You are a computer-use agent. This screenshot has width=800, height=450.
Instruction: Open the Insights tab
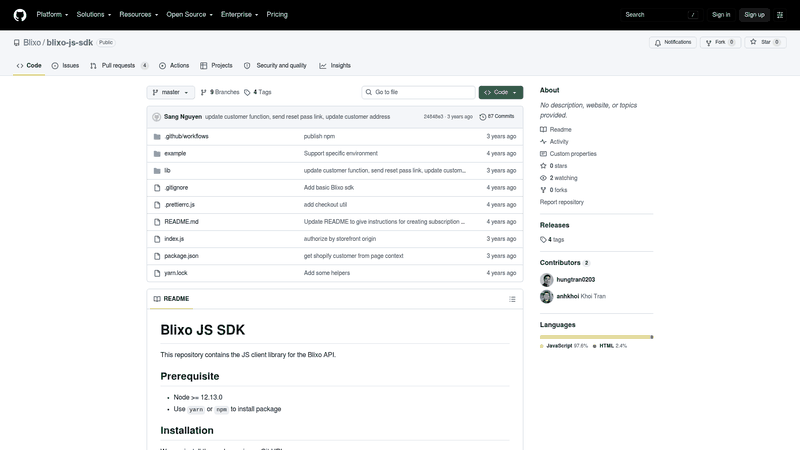(x=335, y=66)
